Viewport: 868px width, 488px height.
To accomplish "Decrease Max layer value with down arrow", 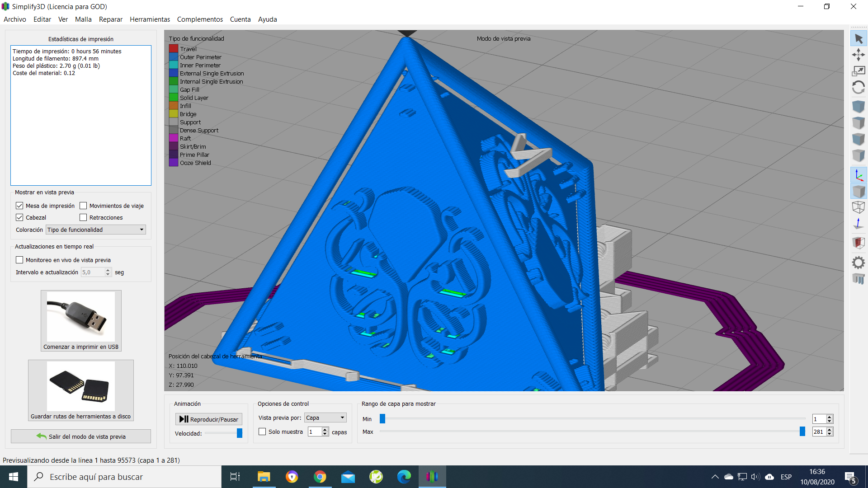I will [x=830, y=434].
